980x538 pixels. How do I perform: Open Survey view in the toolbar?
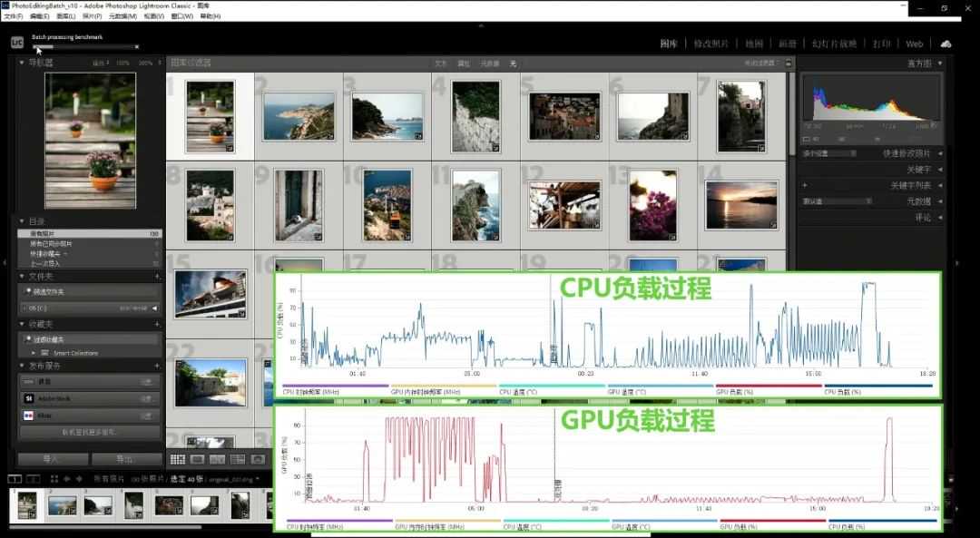pos(238,459)
